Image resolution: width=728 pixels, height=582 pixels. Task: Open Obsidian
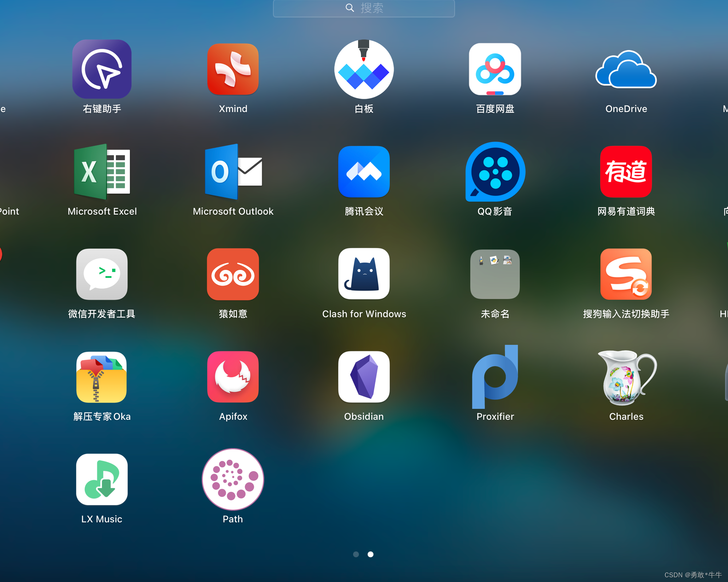coord(364,377)
